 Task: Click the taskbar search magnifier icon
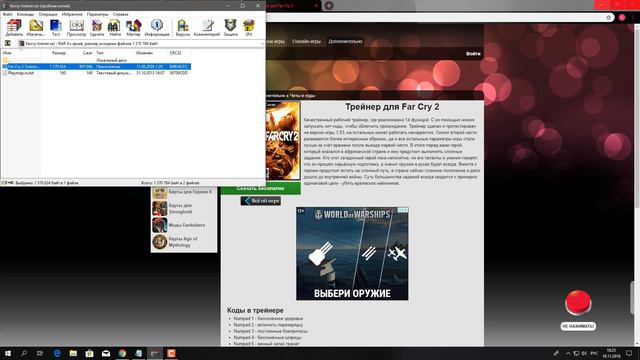click(24, 353)
